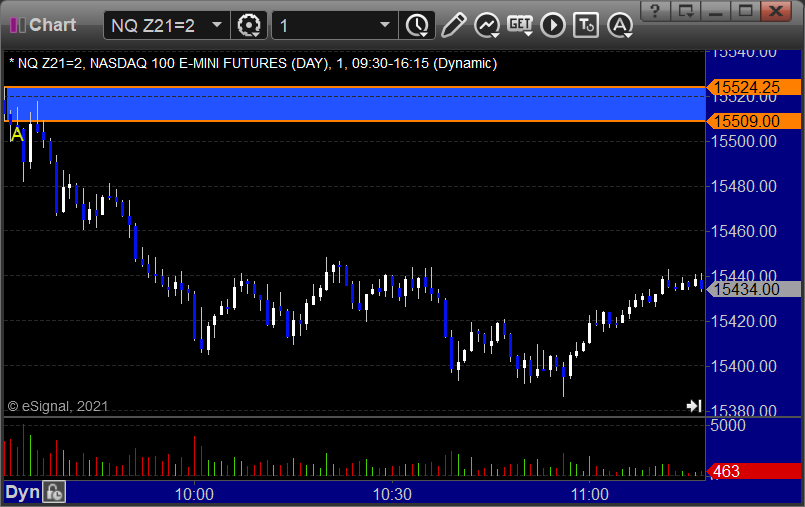Click the 11:00 time axis label
The image size is (805, 507).
tap(589, 494)
